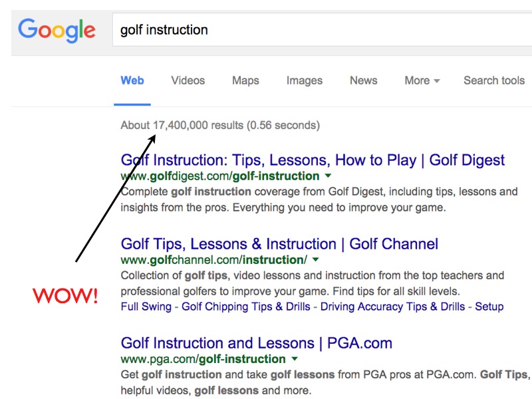Click the Google logo
The image size is (532, 399).
click(x=57, y=30)
